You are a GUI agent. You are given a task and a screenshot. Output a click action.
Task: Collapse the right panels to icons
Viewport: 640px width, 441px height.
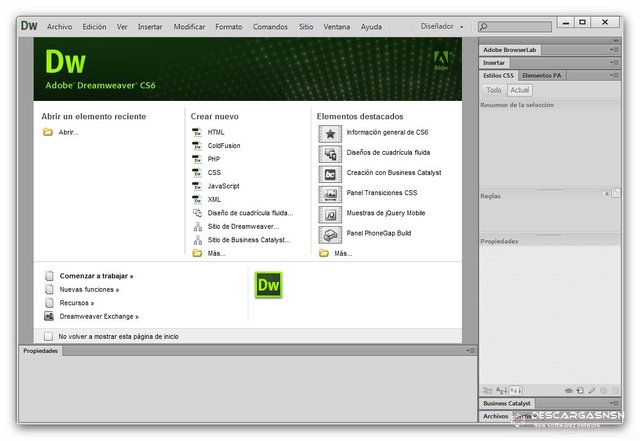pyautogui.click(x=616, y=40)
